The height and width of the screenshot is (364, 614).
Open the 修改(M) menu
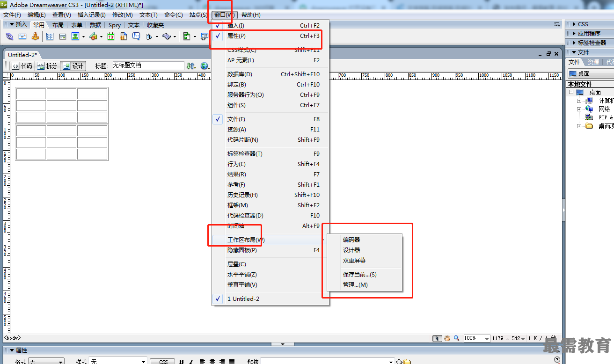(x=123, y=15)
